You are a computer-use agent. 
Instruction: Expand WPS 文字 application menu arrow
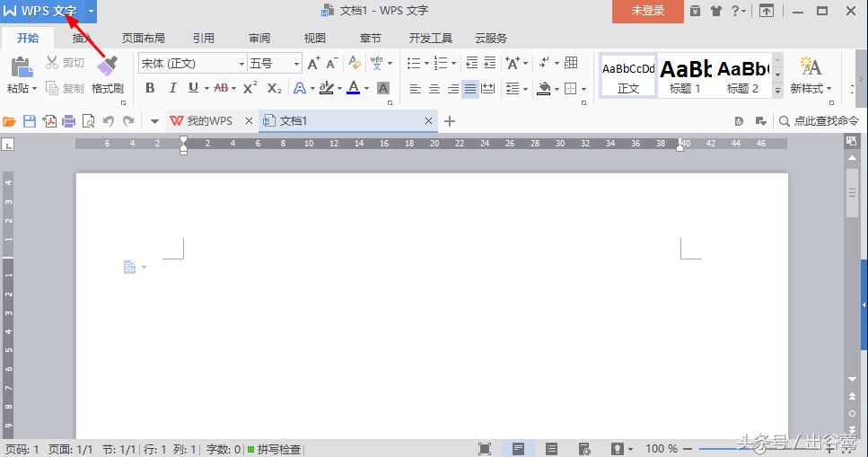coord(91,11)
